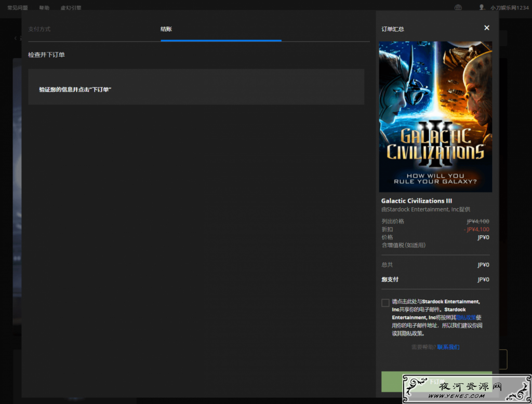Viewport: 532px width, 404px height.
Task: Click the 含增值税(如适用) note
Action: pyautogui.click(x=403, y=245)
